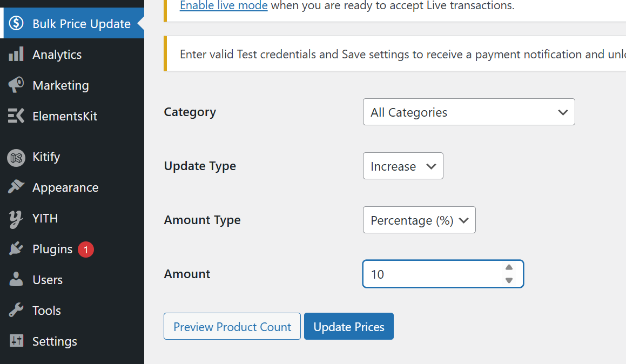This screenshot has width=626, height=364.
Task: Click the Tools wrench icon
Action: tap(16, 311)
